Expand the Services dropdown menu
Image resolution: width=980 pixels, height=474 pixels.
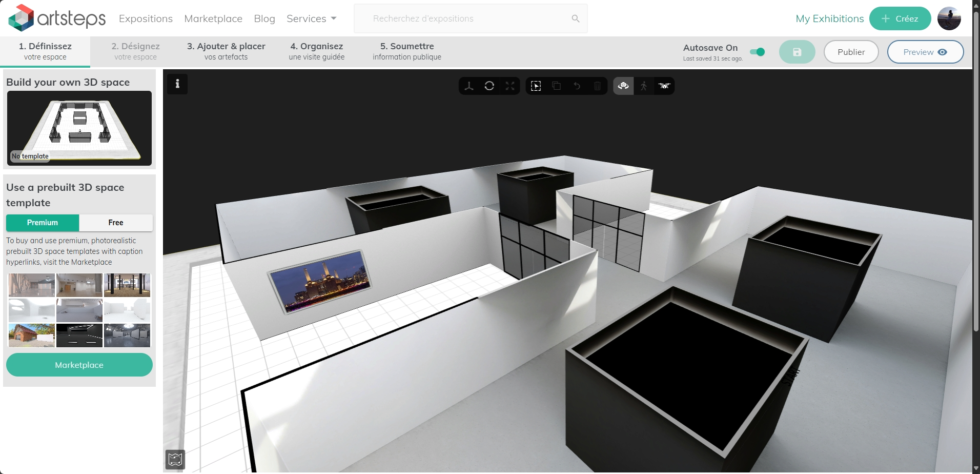coord(311,18)
